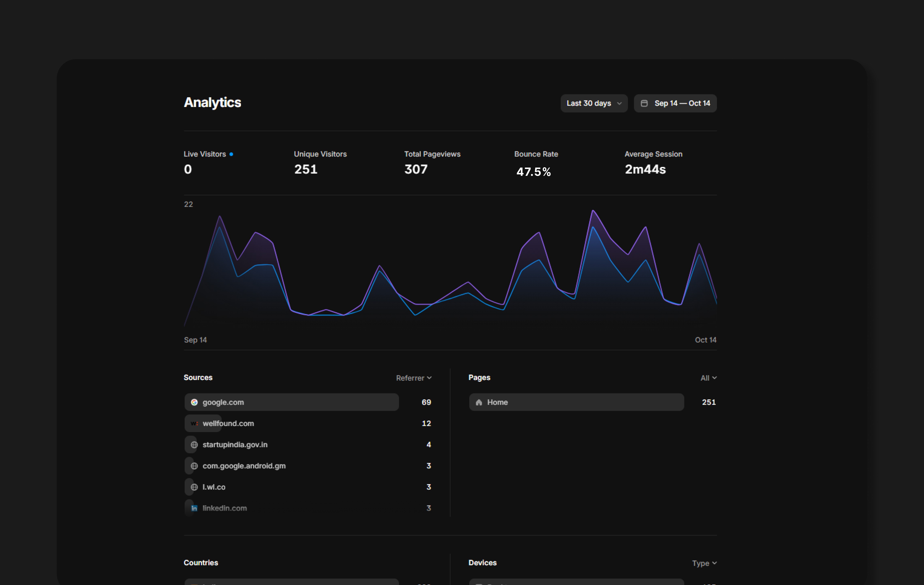Expand the Referrer sources filter
The width and height of the screenshot is (924, 585).
coord(414,378)
